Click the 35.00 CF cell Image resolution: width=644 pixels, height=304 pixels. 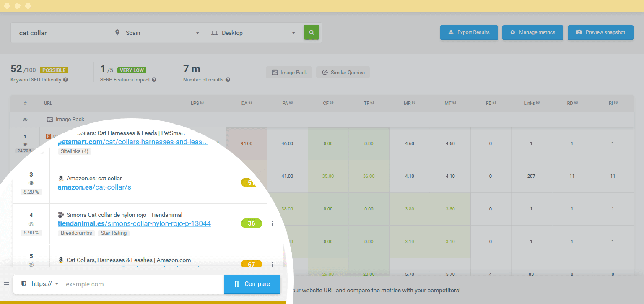click(328, 176)
